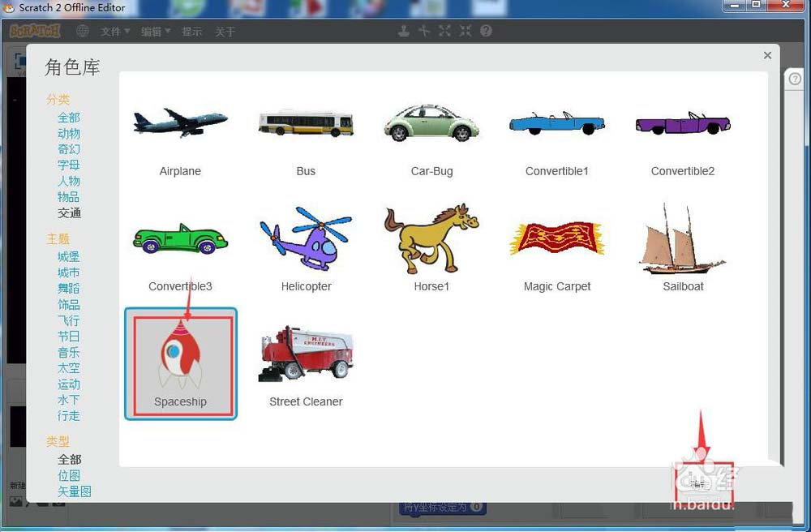The width and height of the screenshot is (811, 532).
Task: Filter by 矢量图 vector type
Action: point(75,491)
